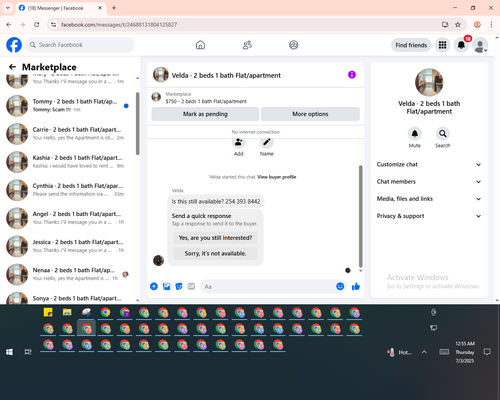Open Nenaa's conversation in the list
This screenshot has width=500, height=400.
(x=68, y=274)
